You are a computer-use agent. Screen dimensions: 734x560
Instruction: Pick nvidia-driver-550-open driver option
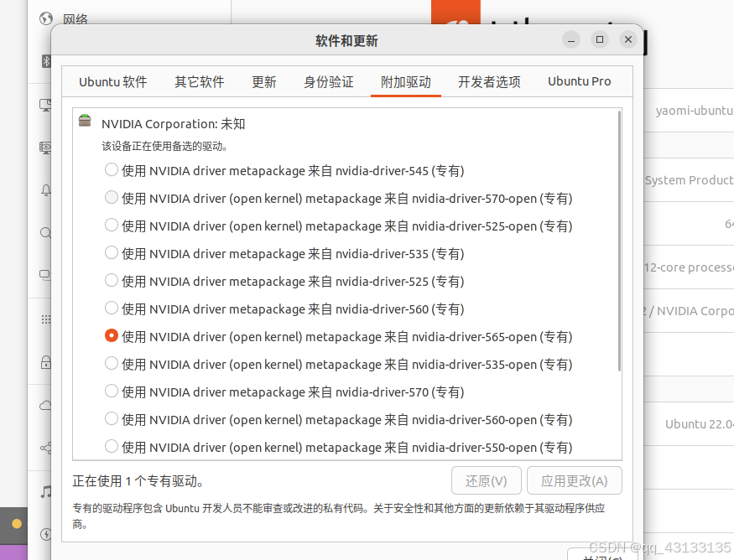pyautogui.click(x=112, y=446)
